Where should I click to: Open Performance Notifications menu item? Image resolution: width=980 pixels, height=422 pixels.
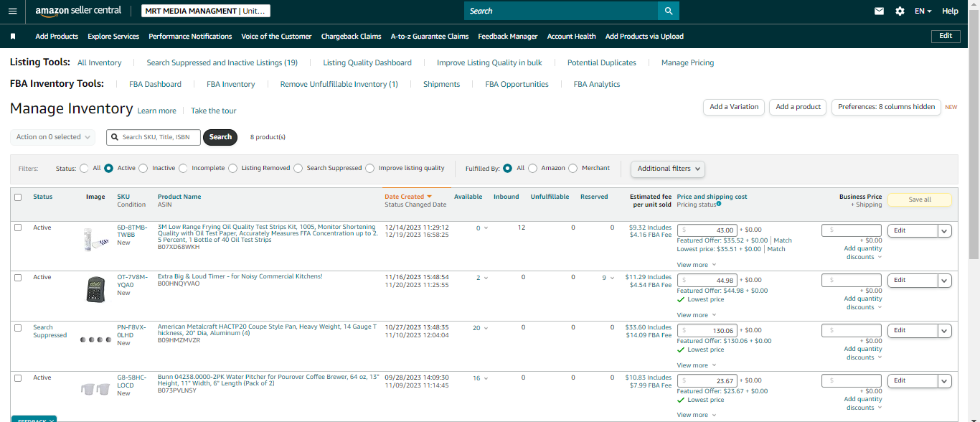click(190, 37)
